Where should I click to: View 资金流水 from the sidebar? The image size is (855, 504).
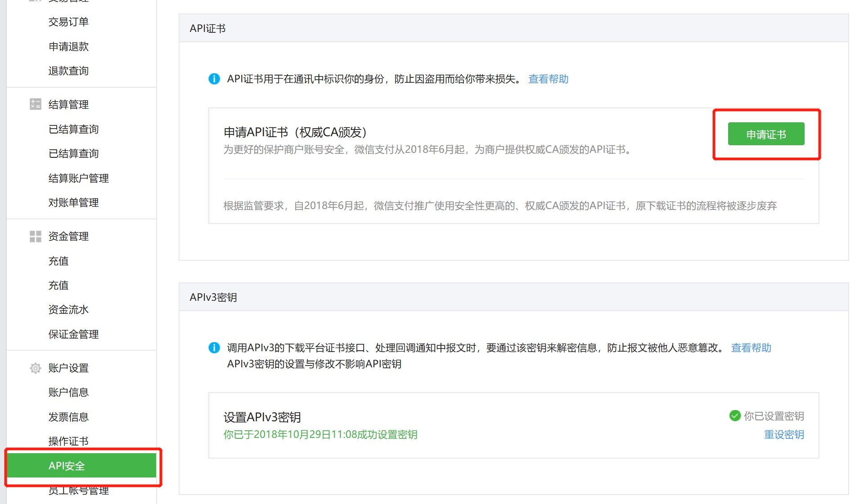[68, 309]
